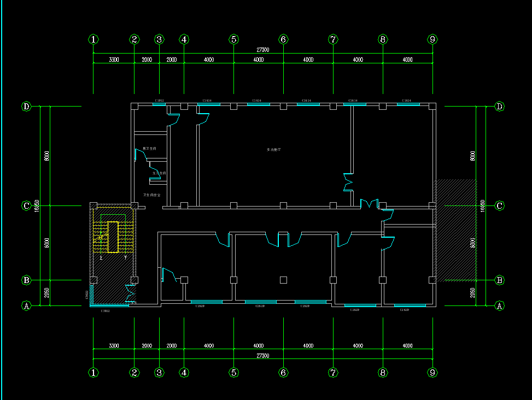Select the yellow staircase symbol
532x400 pixels.
113,237
